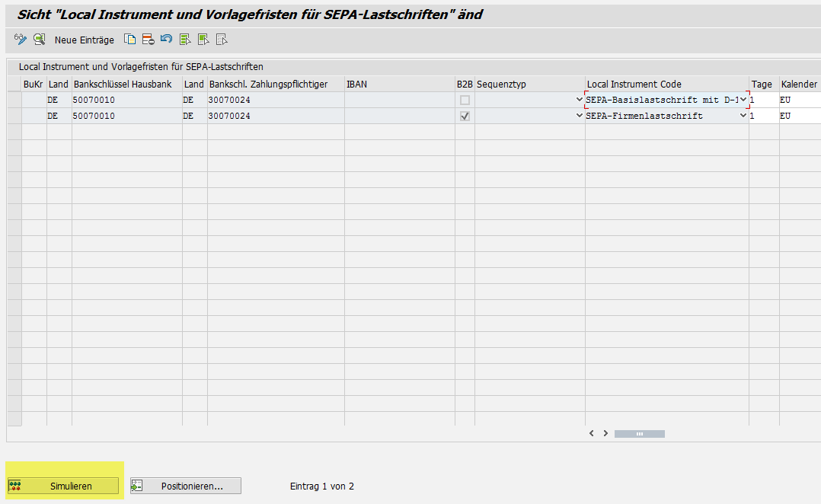
Task: Toggle B2B checkbox in first row
Action: click(465, 100)
